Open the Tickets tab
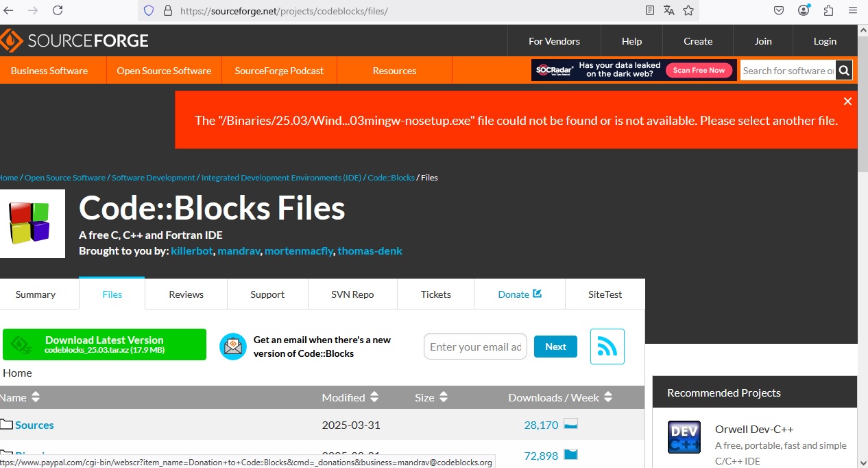This screenshot has width=868, height=468. coord(436,294)
